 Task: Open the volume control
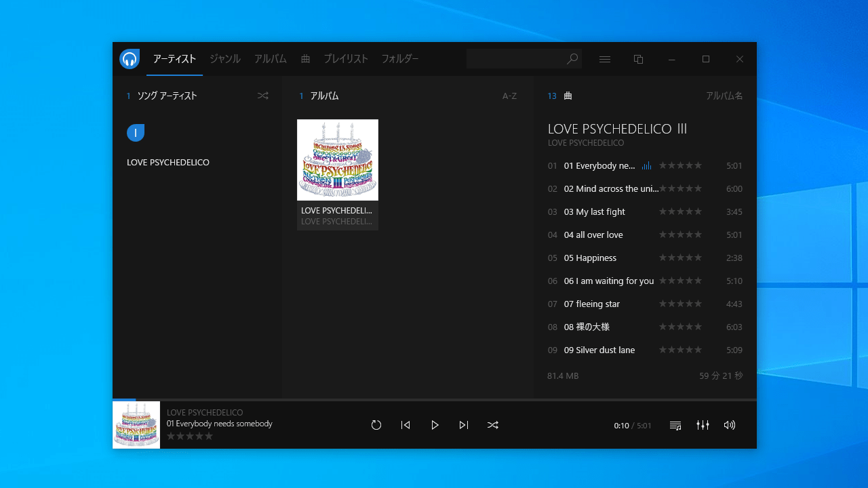730,425
